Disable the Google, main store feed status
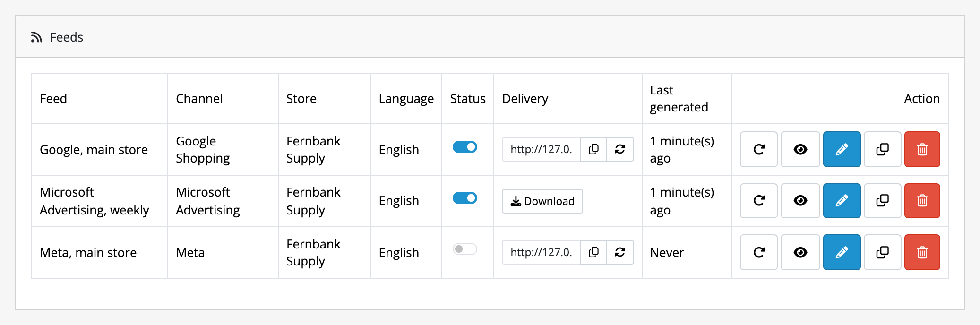Image resolution: width=980 pixels, height=325 pixels. coord(465,147)
